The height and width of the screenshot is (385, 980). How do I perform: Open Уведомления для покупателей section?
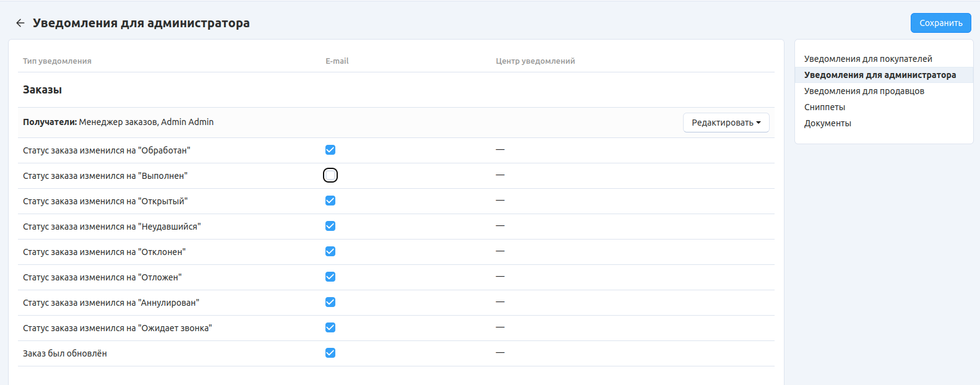point(867,59)
